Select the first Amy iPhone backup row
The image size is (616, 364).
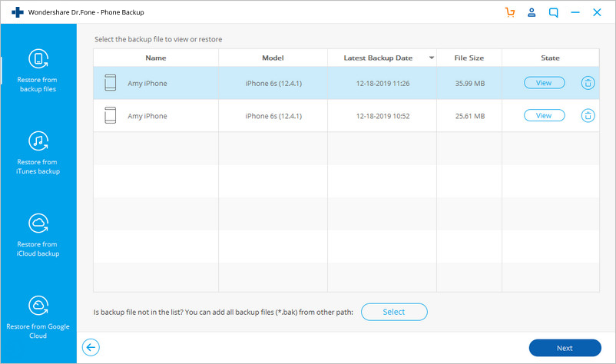pos(346,83)
